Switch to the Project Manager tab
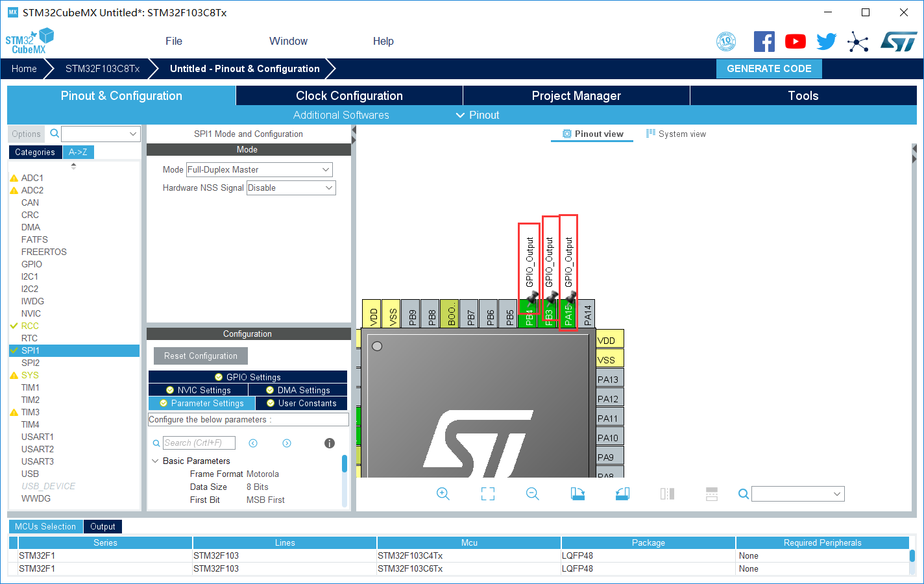The width and height of the screenshot is (924, 584). point(576,95)
